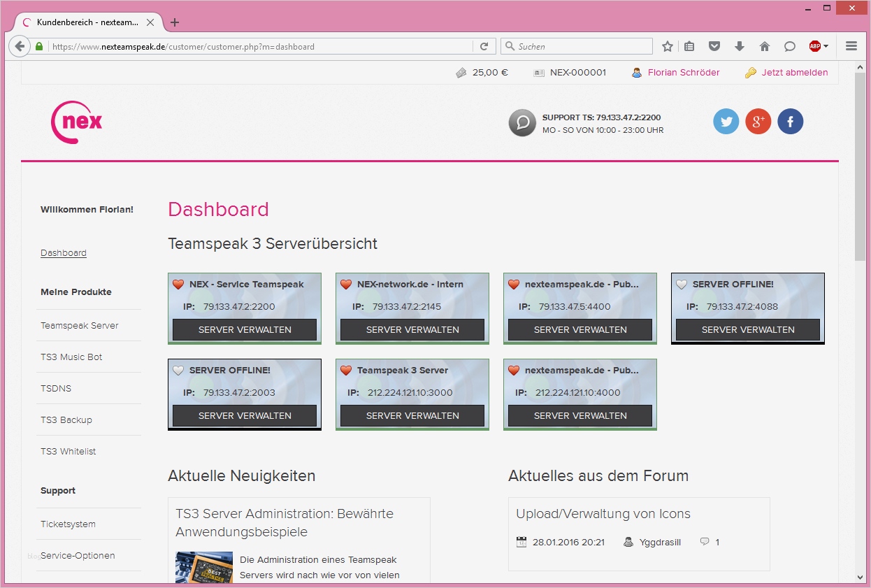Open Service-Optionen sidebar item
Image resolution: width=871 pixels, height=588 pixels.
click(x=78, y=556)
